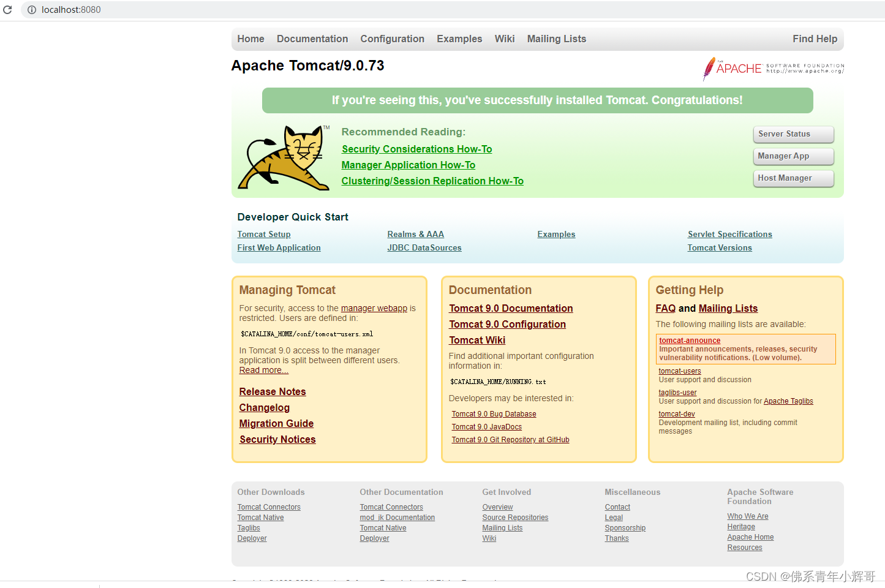Reload the page with the browser refresh icon

(x=7, y=10)
